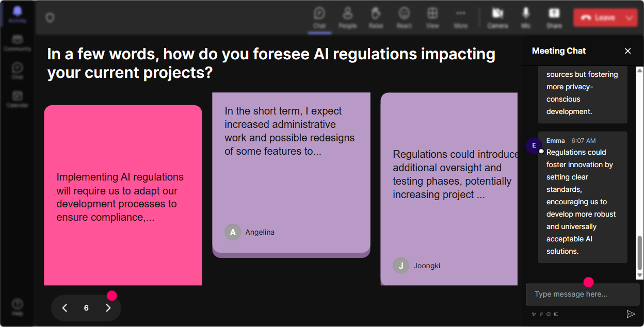Select the pink response card about compliance
Image resolution: width=644 pixels, height=327 pixels.
(x=123, y=195)
